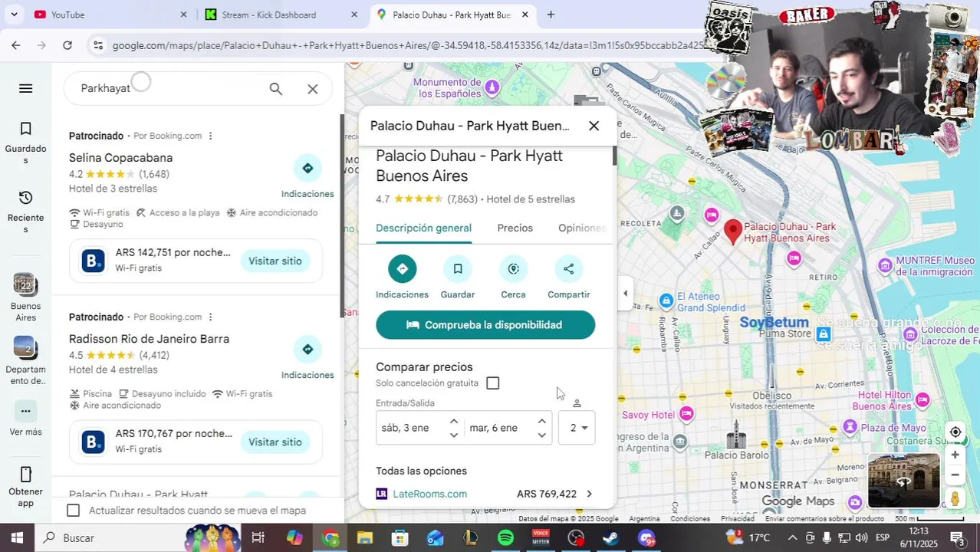The image size is (980, 552).
Task: Visit site for ARS 170,767 offer
Action: (275, 442)
